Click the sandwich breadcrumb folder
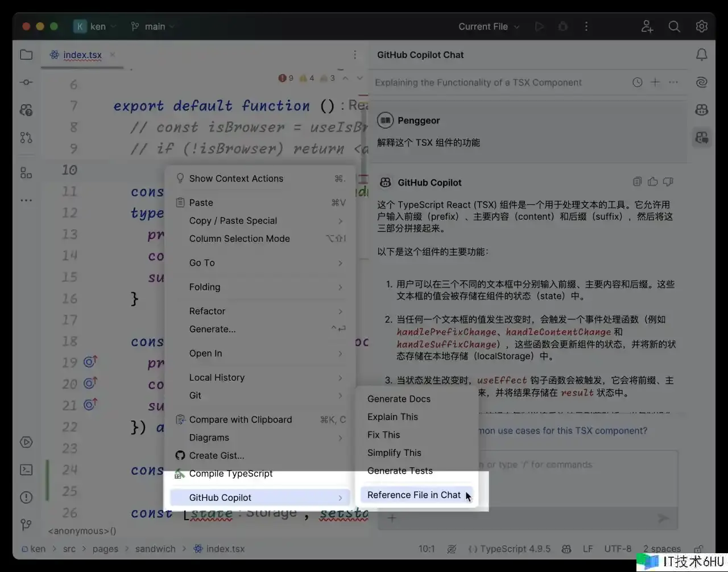The image size is (728, 572). (155, 549)
